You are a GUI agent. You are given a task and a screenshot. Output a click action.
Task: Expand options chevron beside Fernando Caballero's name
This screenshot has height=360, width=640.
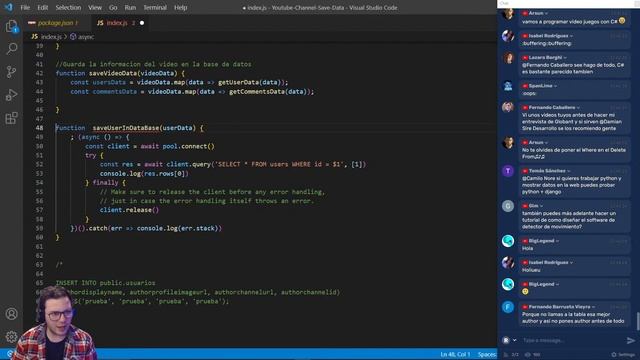tap(578, 108)
